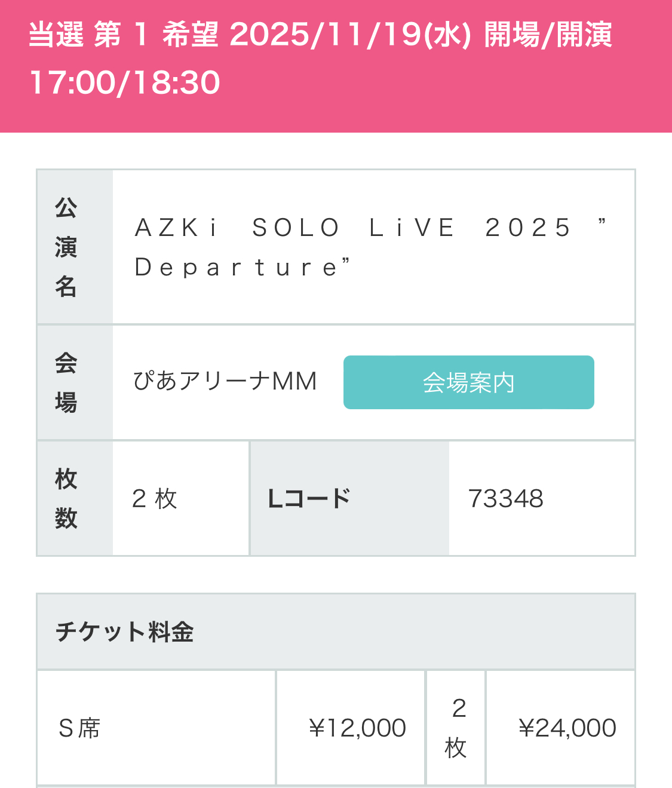Select the AZKi SOLO LiVE 2025 title
The image size is (672, 788).
pyautogui.click(x=354, y=228)
